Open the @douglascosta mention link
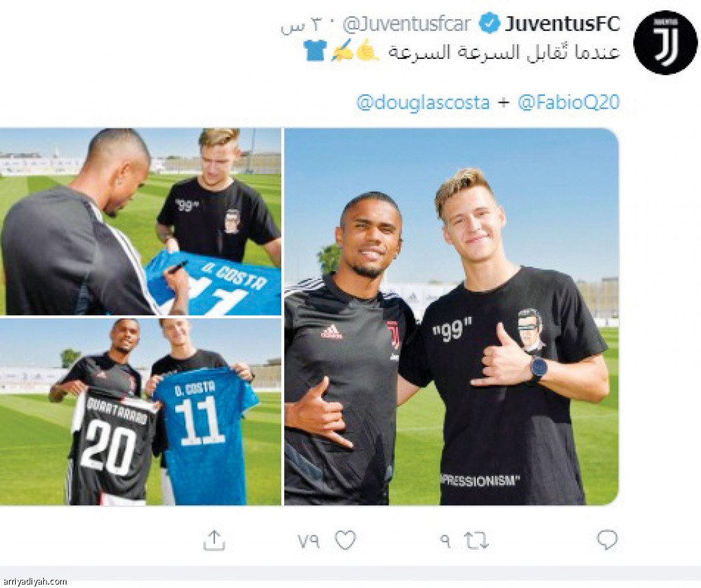701x588 pixels. [423, 103]
